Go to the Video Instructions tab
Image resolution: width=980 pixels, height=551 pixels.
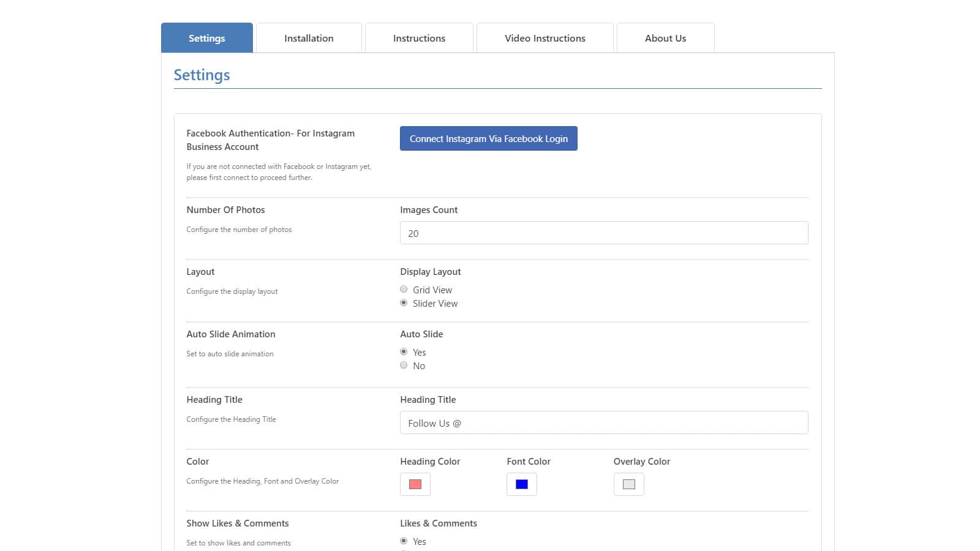[545, 38]
